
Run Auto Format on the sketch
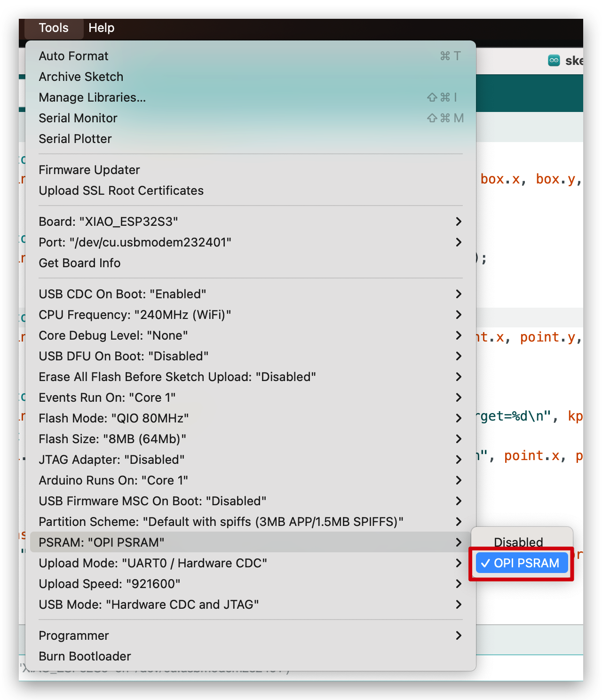pyautogui.click(x=251, y=56)
